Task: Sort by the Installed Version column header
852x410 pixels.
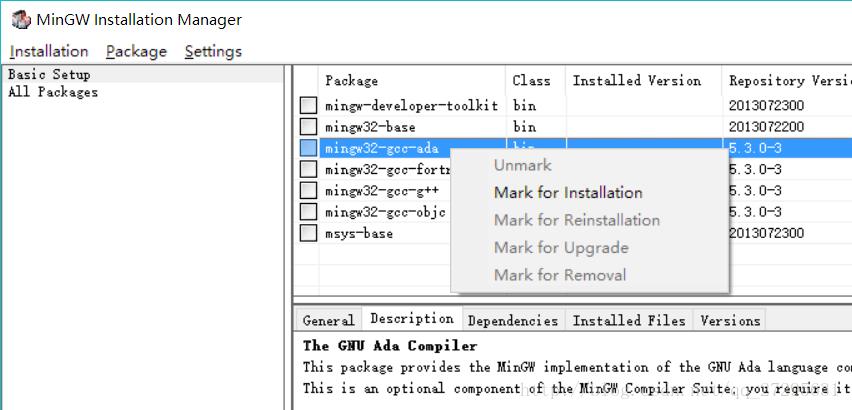Action: (637, 81)
